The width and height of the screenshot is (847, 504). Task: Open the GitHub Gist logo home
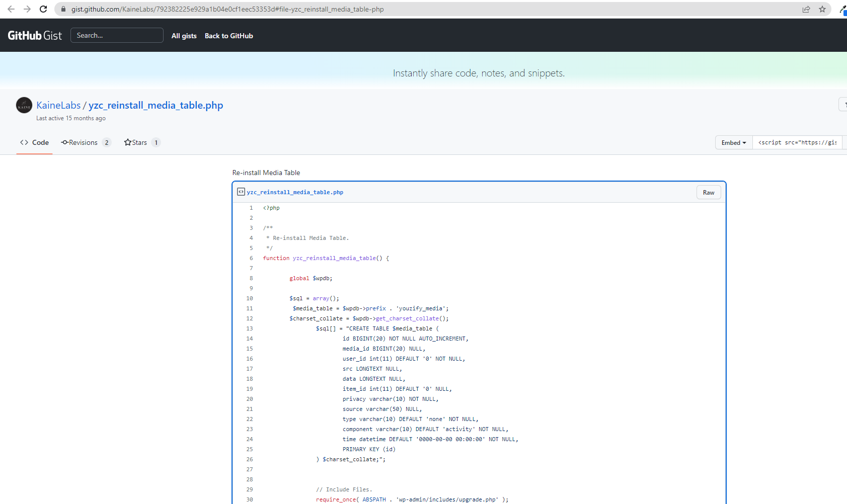click(x=35, y=35)
